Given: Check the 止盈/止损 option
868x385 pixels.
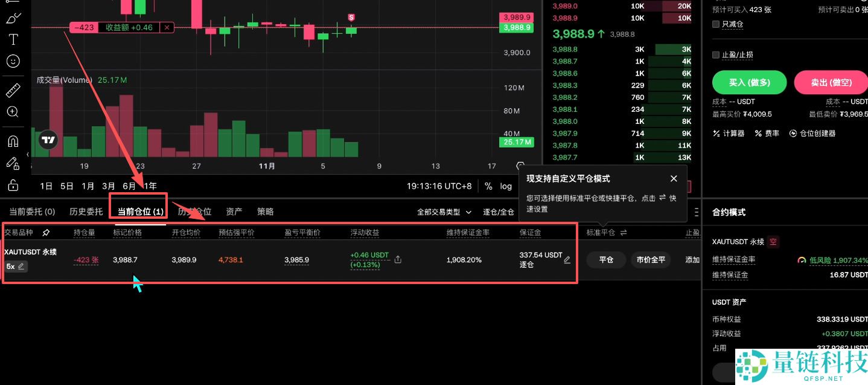Looking at the screenshot, I should (716, 54).
